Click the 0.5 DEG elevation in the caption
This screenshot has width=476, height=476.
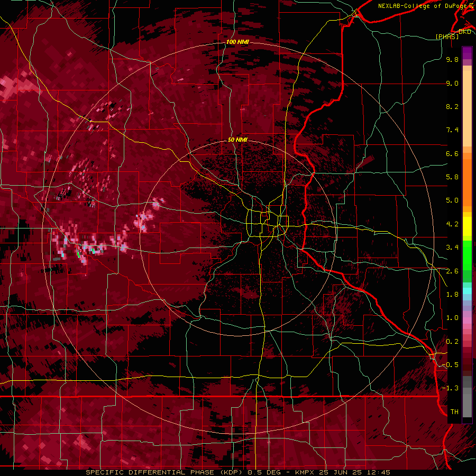point(264,472)
